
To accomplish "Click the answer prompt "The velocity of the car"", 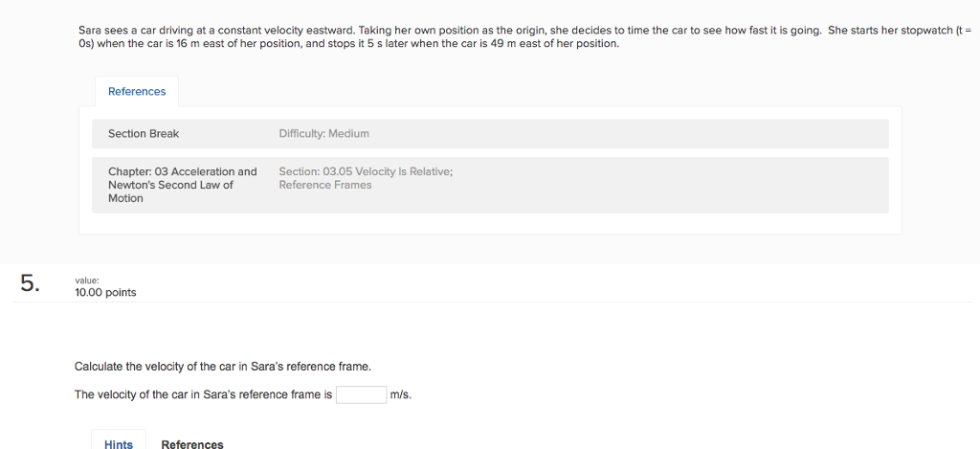I will 203,394.
